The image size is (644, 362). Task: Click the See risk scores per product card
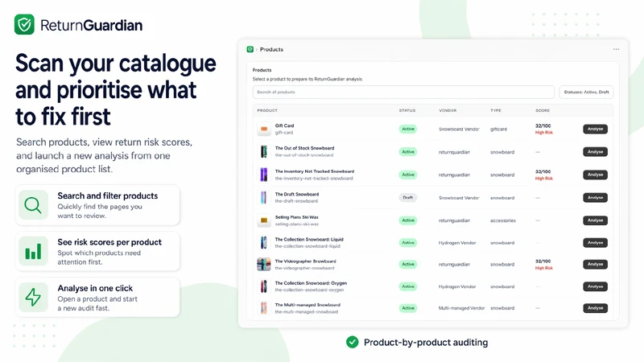click(97, 251)
